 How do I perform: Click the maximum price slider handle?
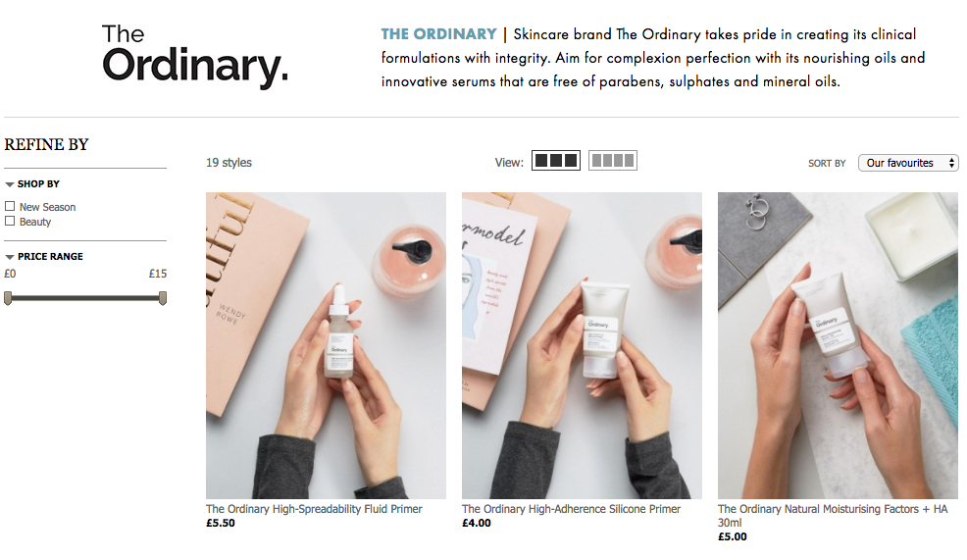[163, 298]
